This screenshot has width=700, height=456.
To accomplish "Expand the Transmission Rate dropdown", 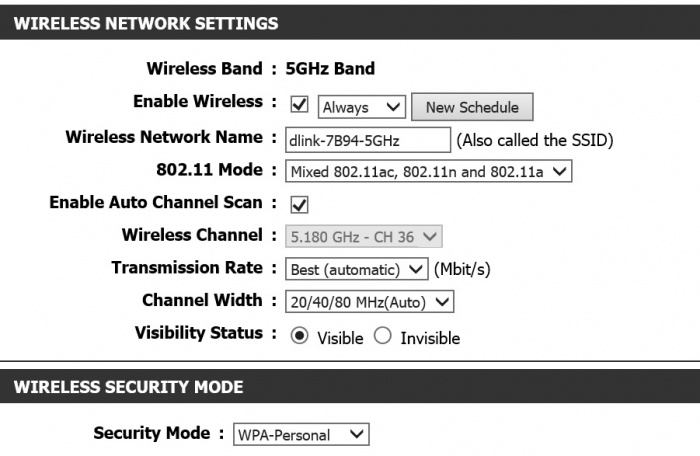I will tap(357, 269).
